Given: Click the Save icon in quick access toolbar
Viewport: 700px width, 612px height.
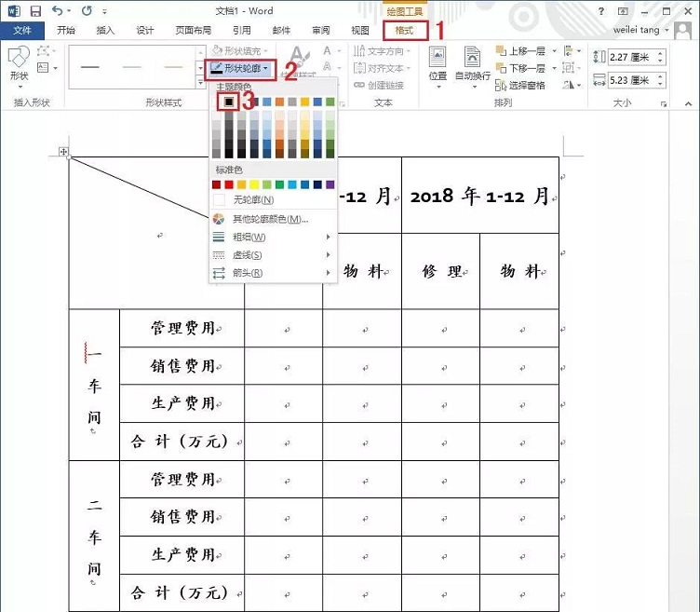Looking at the screenshot, I should pos(35,11).
